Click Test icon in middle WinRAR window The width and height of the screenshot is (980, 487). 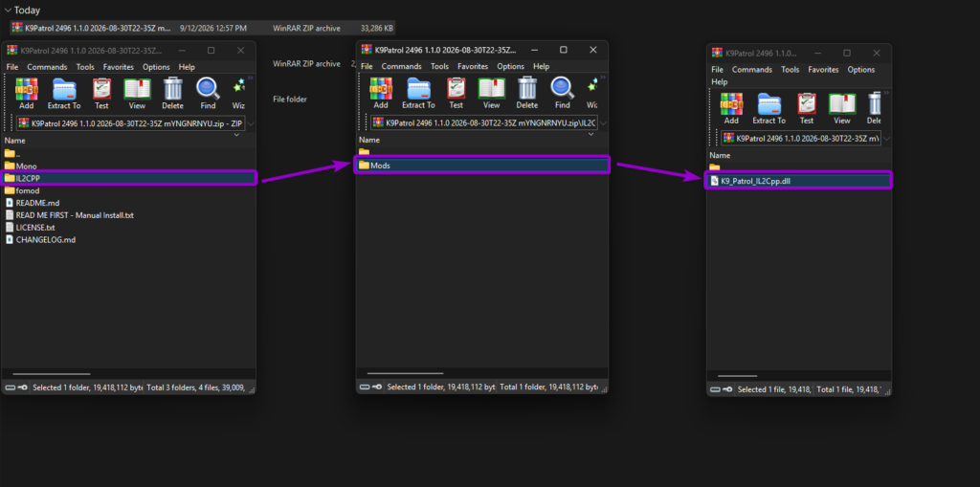[x=456, y=93]
